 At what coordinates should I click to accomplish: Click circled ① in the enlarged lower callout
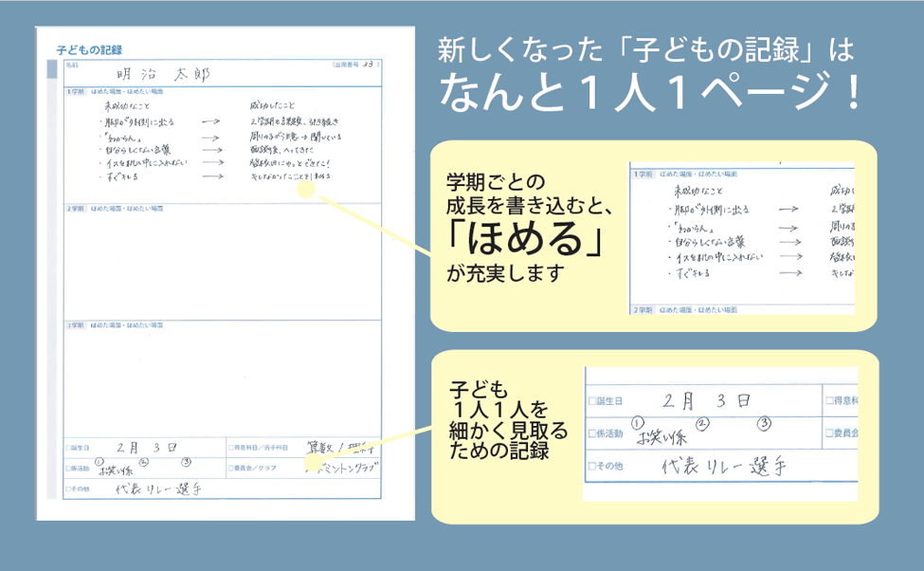point(638,423)
